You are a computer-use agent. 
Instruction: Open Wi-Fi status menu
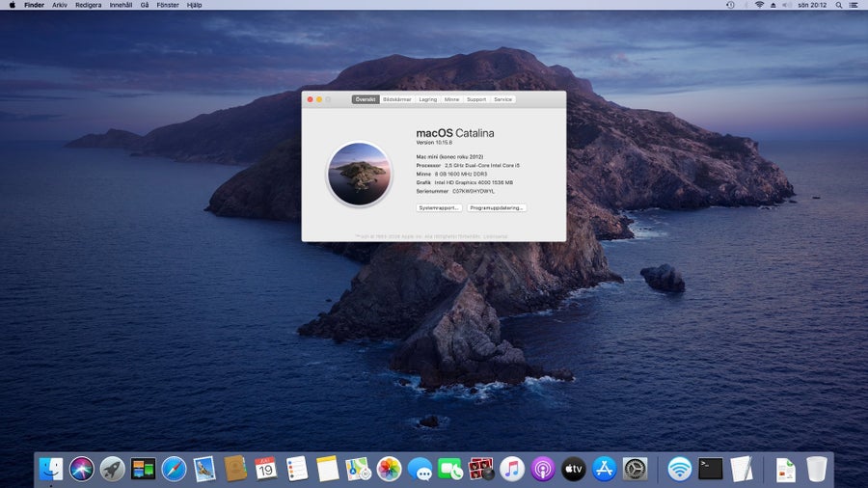pos(760,5)
